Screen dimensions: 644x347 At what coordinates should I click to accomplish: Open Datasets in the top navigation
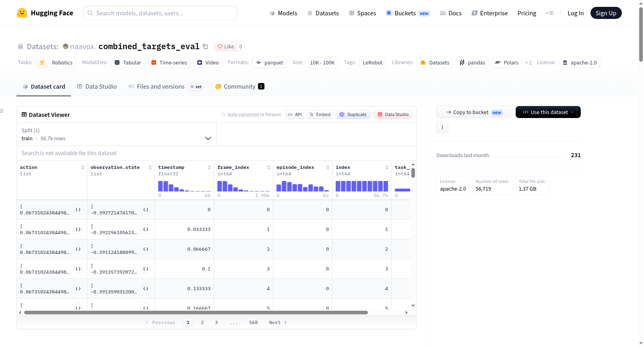pyautogui.click(x=323, y=13)
